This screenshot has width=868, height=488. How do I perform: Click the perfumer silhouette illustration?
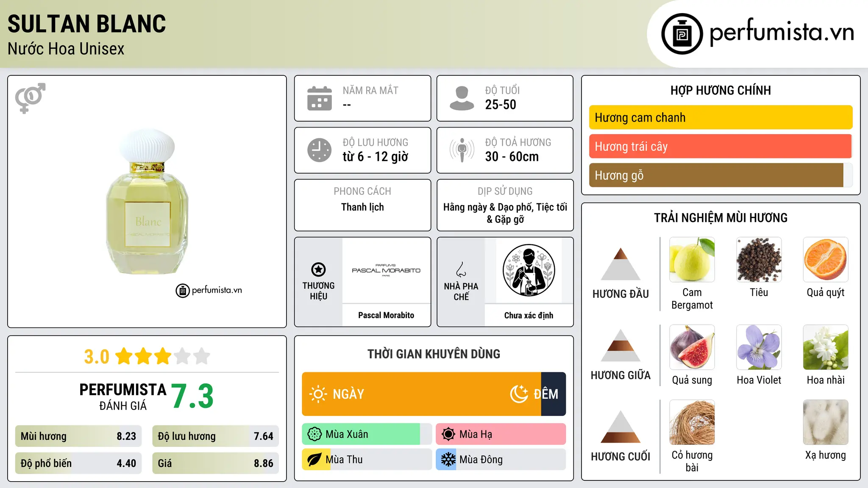(x=529, y=270)
